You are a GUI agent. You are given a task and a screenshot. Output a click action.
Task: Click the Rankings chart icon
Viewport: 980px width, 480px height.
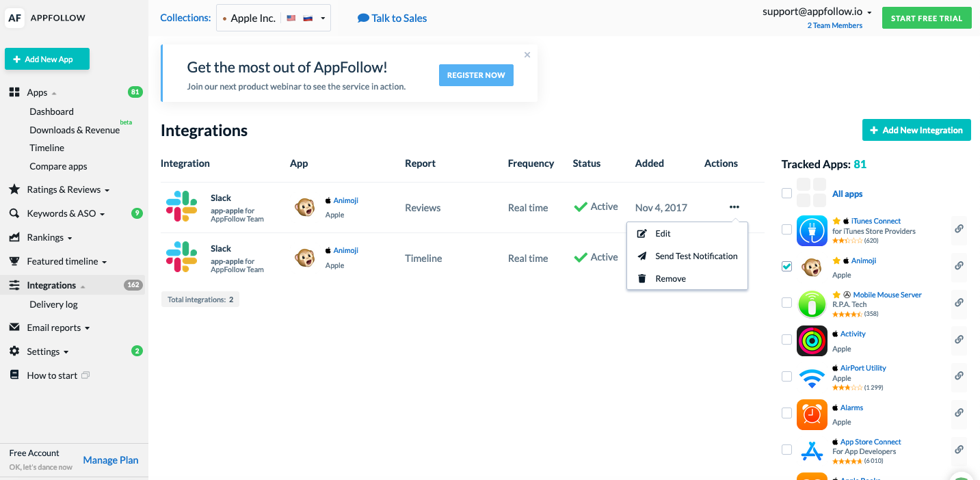pyautogui.click(x=14, y=237)
